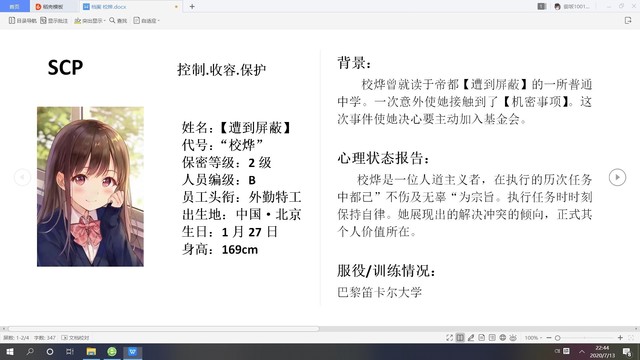Image resolution: width=640 pixels, height=360 pixels.
Task: Open the 目录导航 navigation pane
Action: click(x=22, y=20)
